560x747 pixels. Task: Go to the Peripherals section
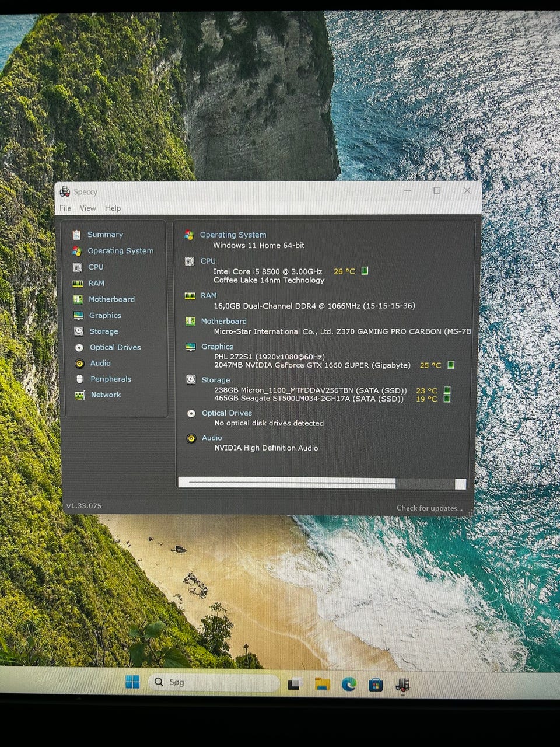tap(111, 379)
